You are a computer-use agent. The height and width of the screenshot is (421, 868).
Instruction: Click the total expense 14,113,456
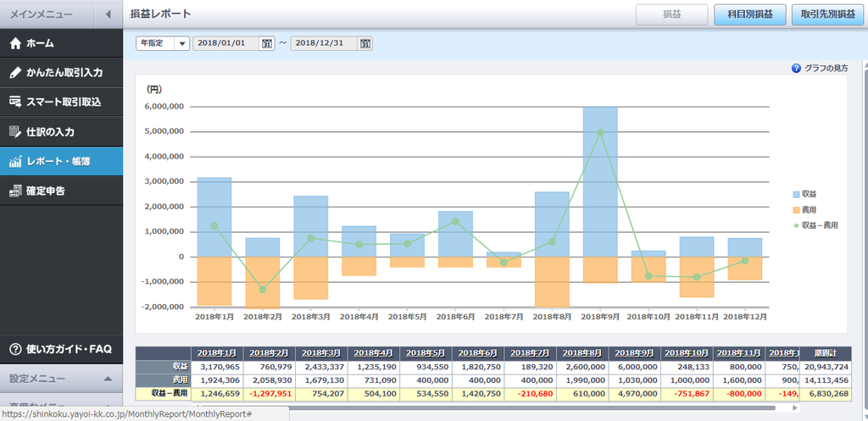pos(826,380)
